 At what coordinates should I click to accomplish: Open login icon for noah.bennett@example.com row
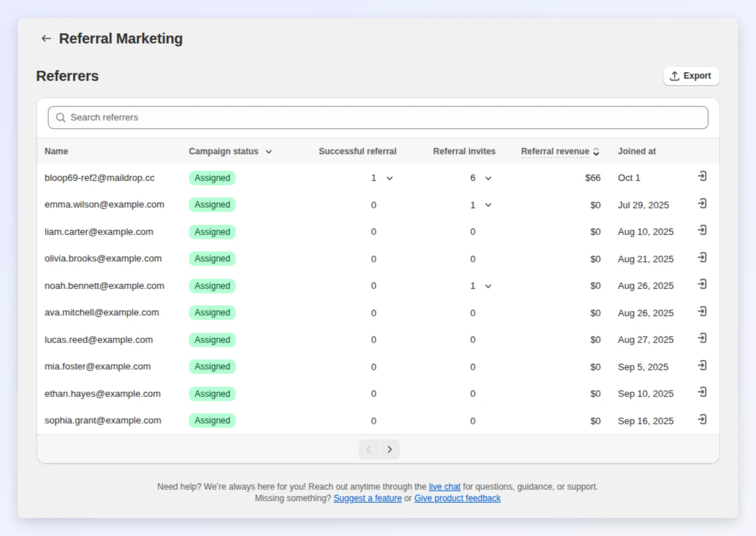(702, 284)
